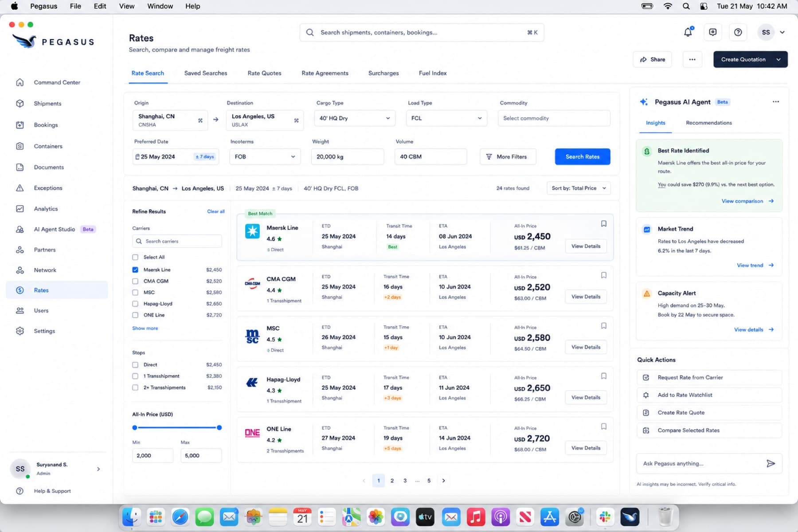
Task: Open Pegasus AI Agent options menu
Action: [775, 102]
